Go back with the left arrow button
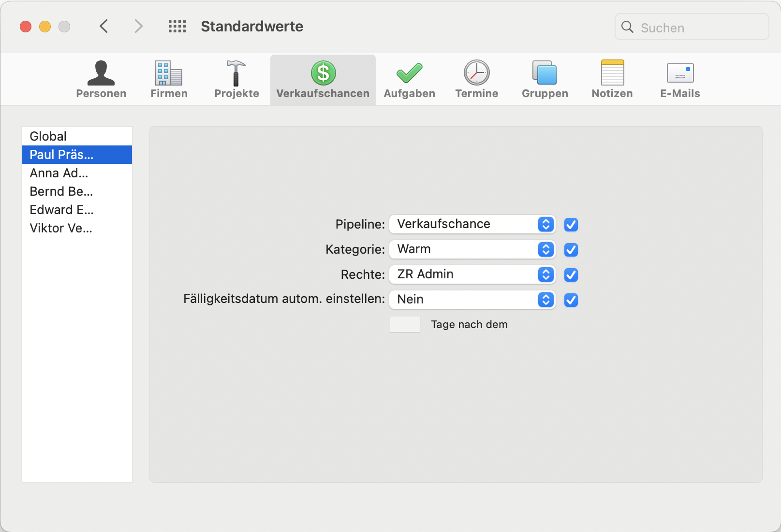Viewport: 781px width, 532px height. 104,26
